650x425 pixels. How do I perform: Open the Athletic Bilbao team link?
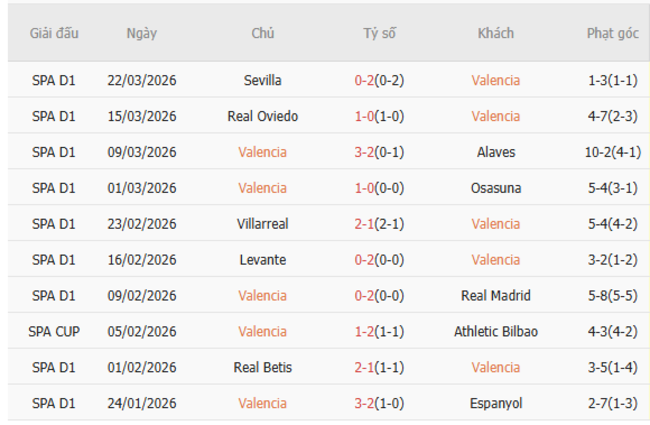point(496,332)
